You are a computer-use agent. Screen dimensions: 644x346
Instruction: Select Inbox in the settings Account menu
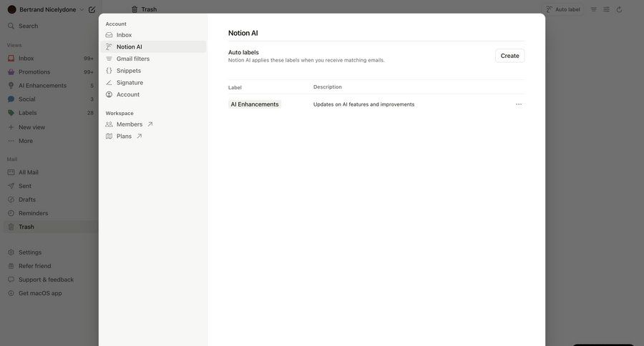coord(124,35)
